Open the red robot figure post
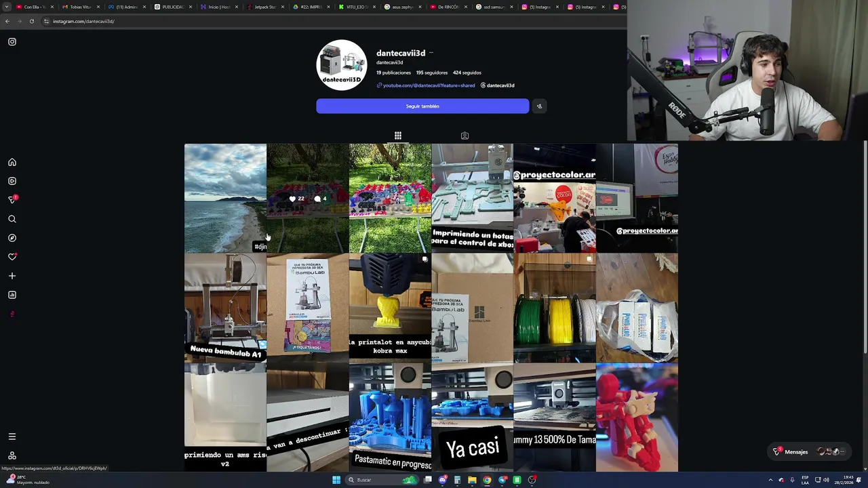The height and width of the screenshot is (488, 868). click(637, 418)
